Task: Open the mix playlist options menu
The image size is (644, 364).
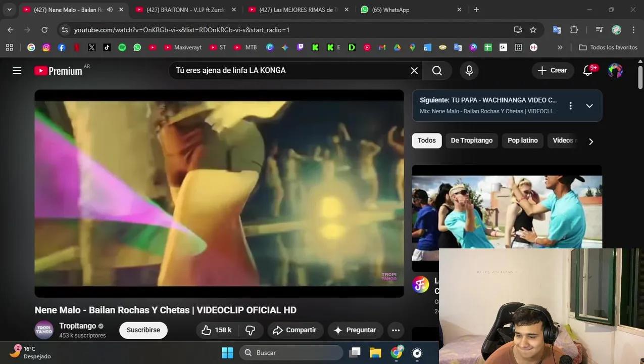Action: pyautogui.click(x=570, y=106)
